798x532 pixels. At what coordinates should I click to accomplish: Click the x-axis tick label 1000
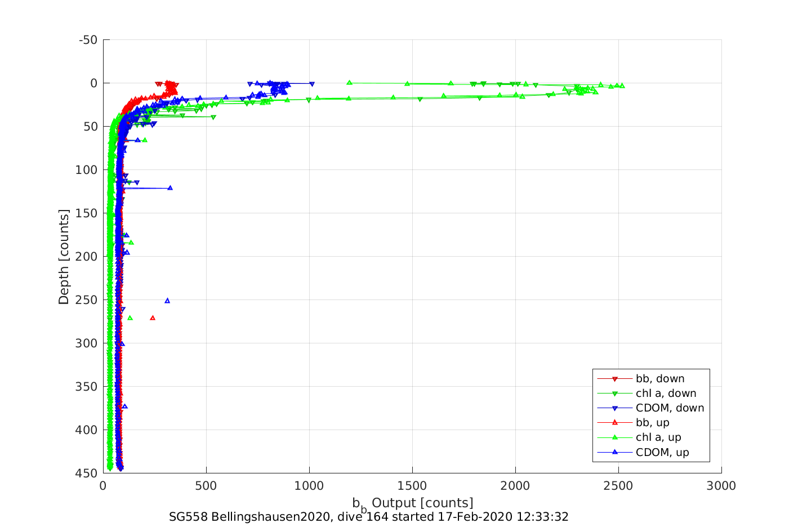tap(309, 486)
